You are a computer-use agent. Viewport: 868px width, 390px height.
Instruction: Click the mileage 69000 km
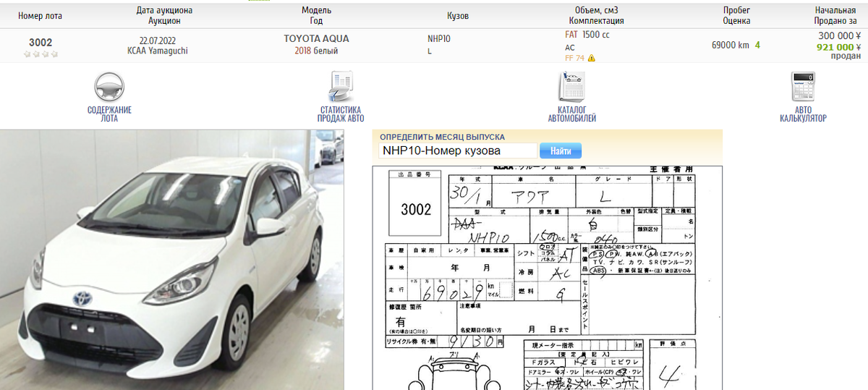[x=730, y=45]
